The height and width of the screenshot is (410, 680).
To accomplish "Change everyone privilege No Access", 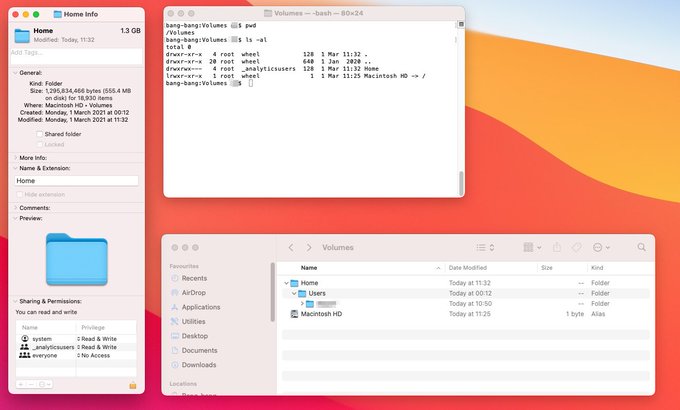I will coord(95,355).
